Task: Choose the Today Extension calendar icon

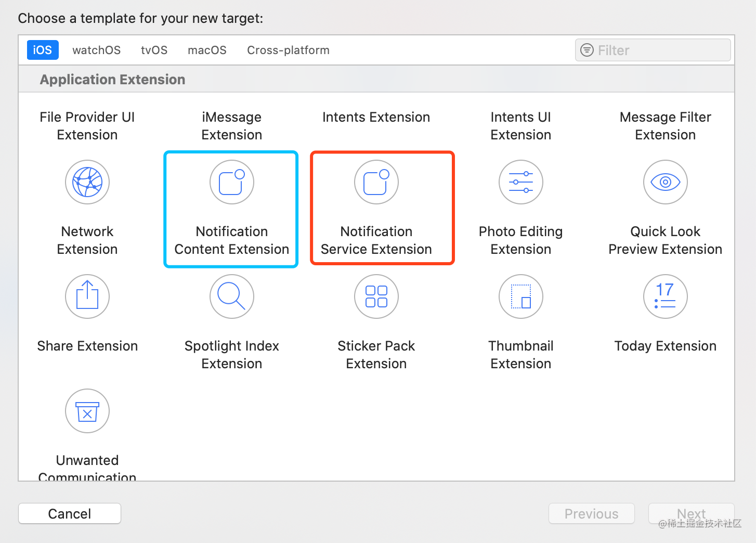Action: click(666, 296)
